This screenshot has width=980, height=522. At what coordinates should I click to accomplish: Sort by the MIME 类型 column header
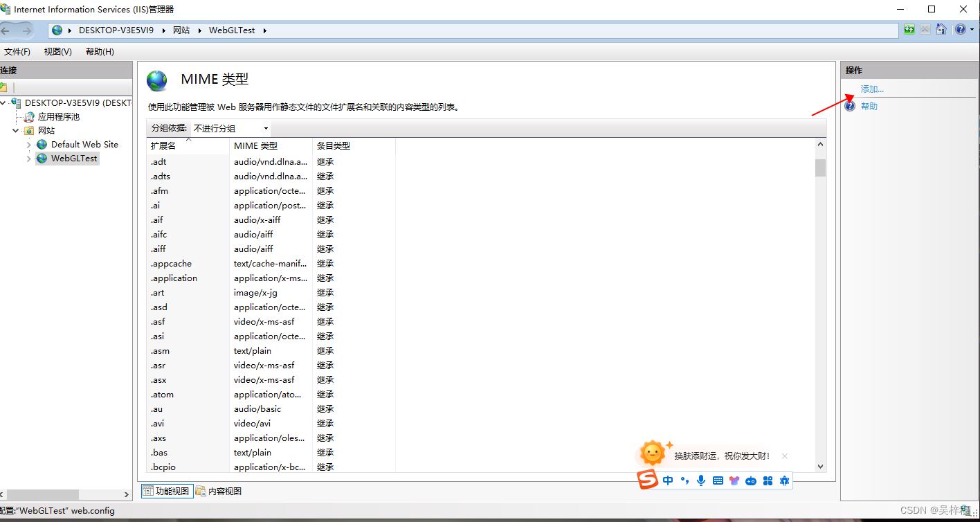(x=271, y=146)
